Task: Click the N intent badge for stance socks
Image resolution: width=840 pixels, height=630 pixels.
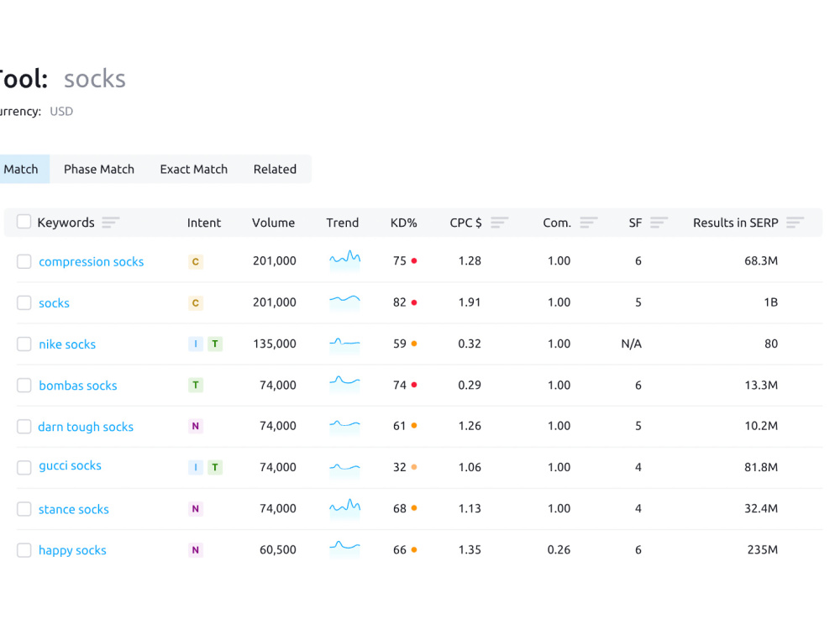Action: (196, 508)
